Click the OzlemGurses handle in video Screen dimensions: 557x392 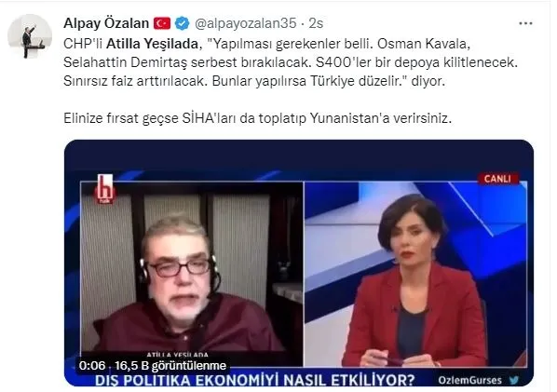469,380
